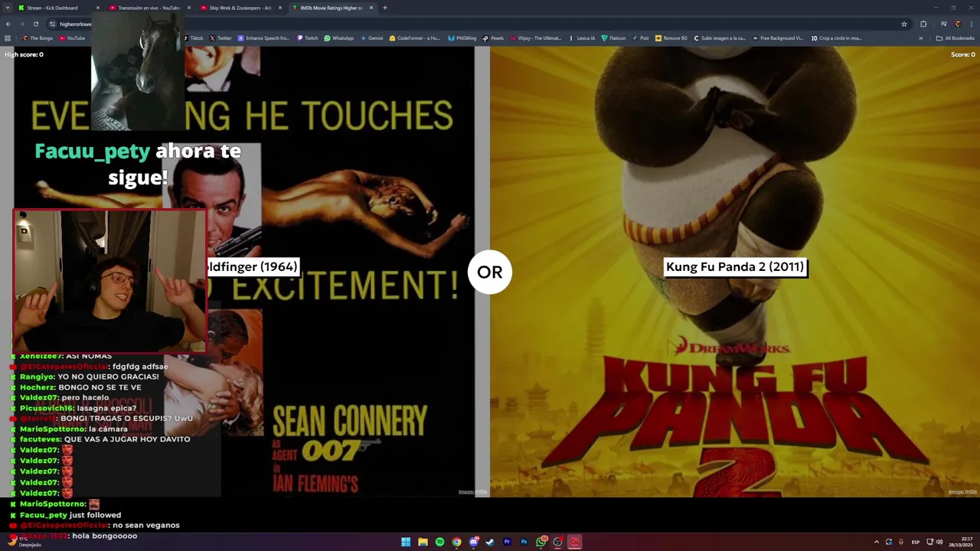Viewport: 980px width, 551px height.
Task: Open the Free Background bookmark
Action: [x=779, y=37]
